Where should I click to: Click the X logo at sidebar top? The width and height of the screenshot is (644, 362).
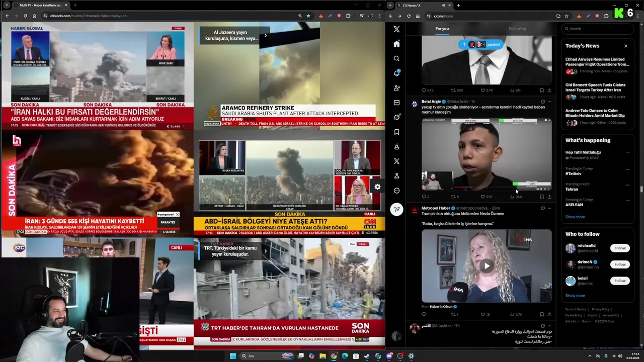tap(396, 29)
